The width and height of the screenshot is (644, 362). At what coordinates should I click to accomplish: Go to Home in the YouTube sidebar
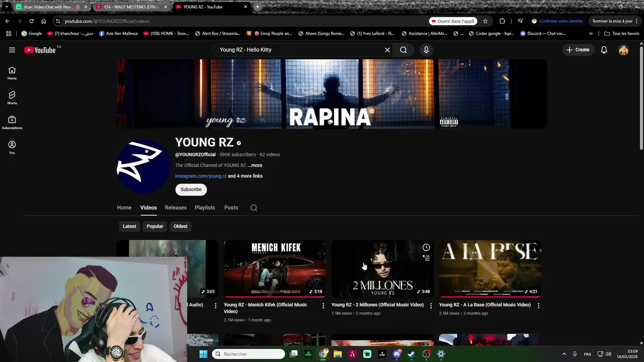(12, 73)
